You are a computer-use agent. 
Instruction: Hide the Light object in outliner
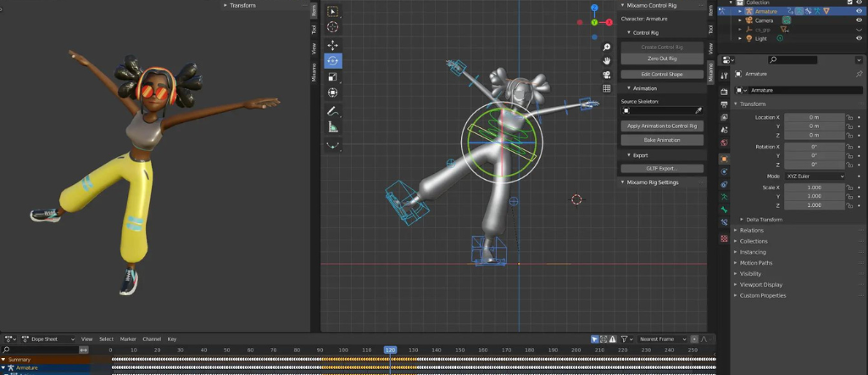pos(859,38)
